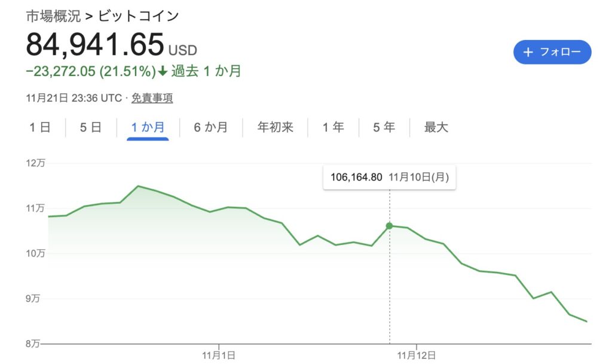Show the 最大 chart range
This screenshot has height=364, width=612.
436,127
